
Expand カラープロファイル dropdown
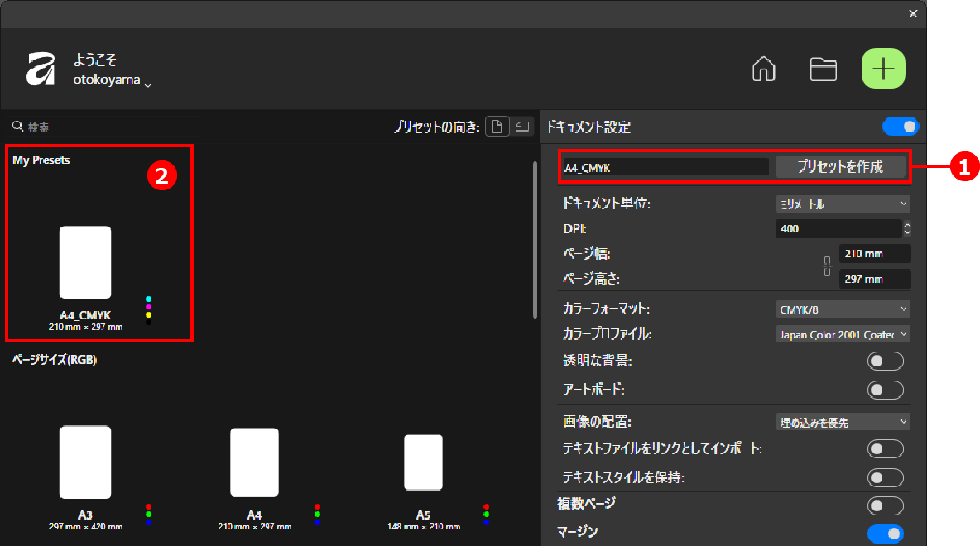pos(843,335)
